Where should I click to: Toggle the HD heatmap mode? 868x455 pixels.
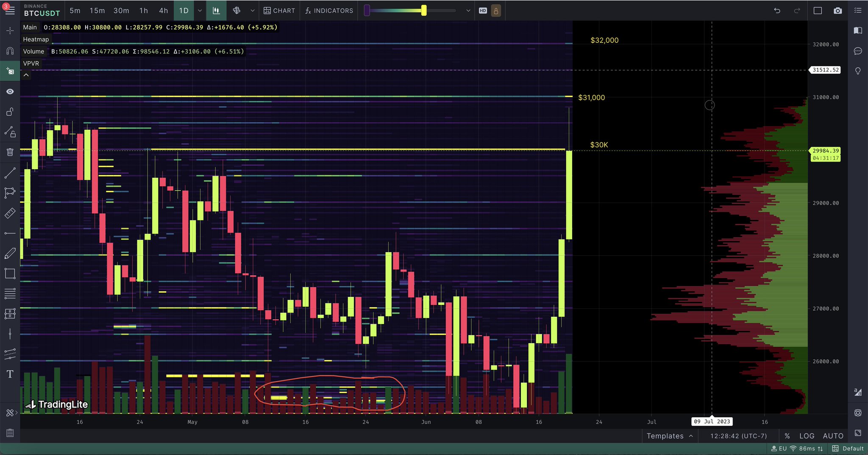click(483, 11)
